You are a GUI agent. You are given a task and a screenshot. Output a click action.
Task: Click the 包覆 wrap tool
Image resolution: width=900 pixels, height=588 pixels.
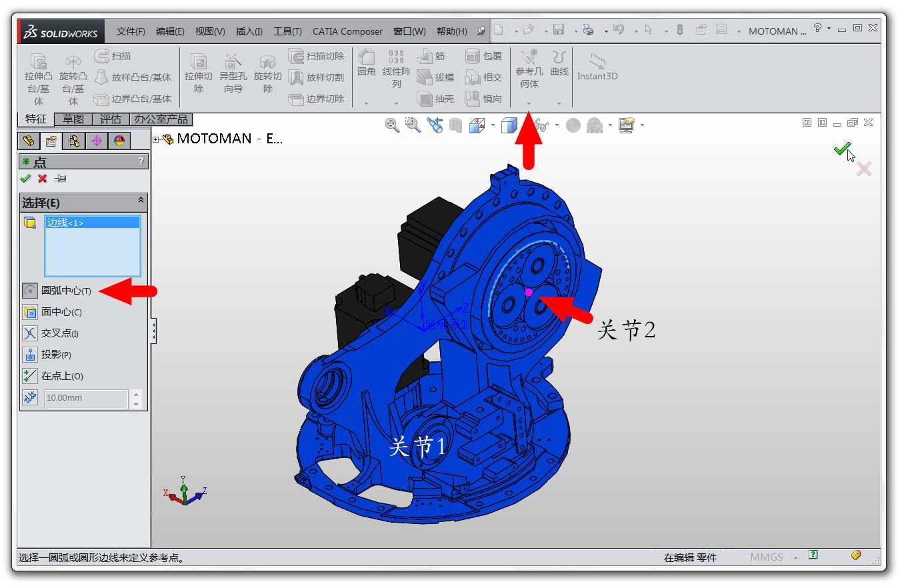pyautogui.click(x=483, y=56)
